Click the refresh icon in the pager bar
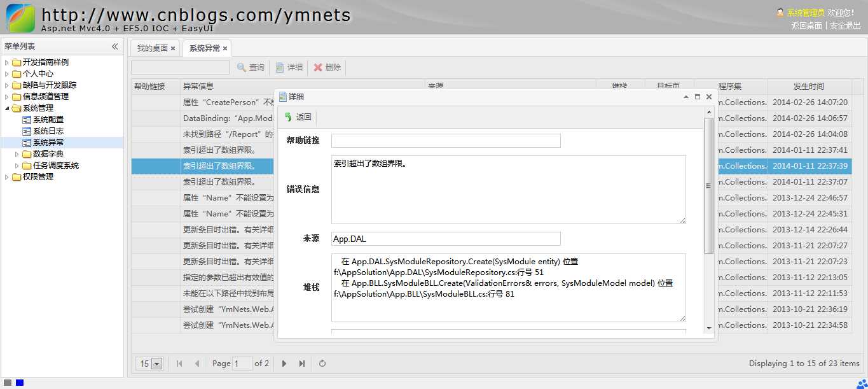This screenshot has height=389, width=868. 322,364
